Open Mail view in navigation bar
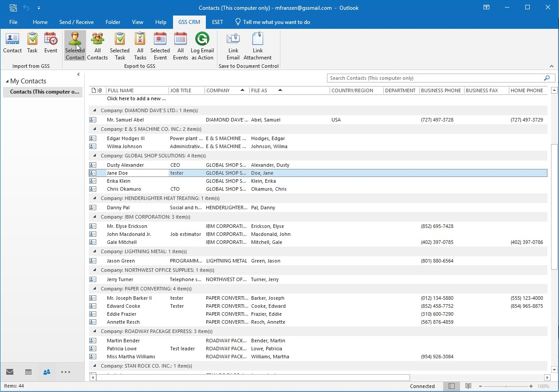The height and width of the screenshot is (392, 559). 10,372
